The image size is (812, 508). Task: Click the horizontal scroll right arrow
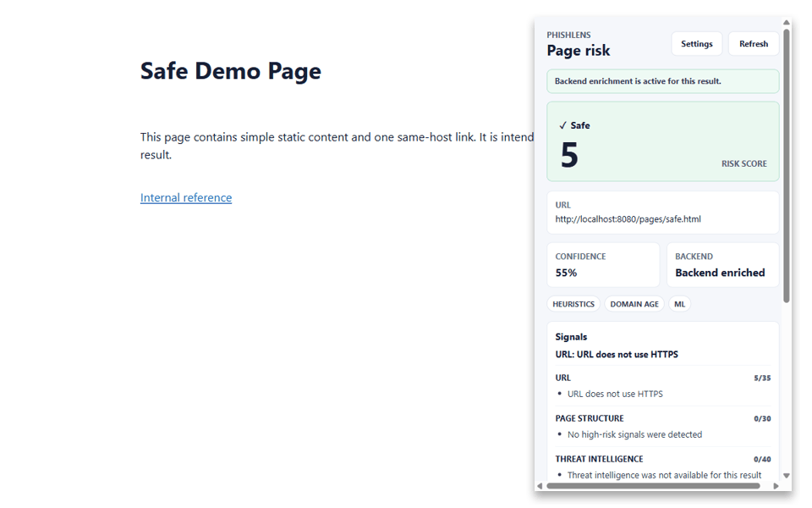[x=776, y=486]
